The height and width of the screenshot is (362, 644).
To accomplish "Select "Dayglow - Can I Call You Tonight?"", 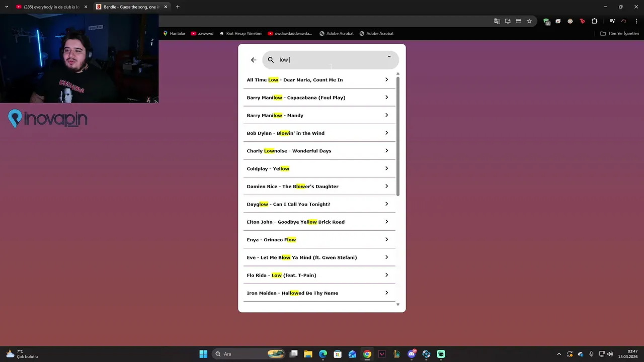I will coord(319,204).
